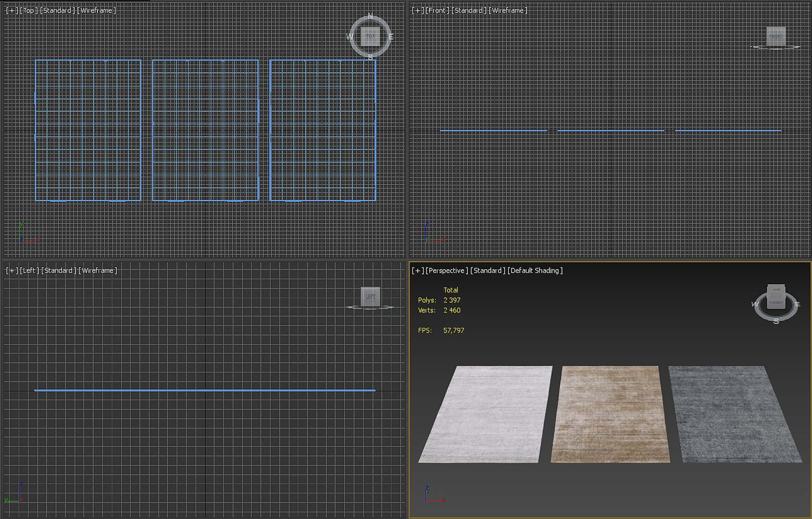812x519 pixels.
Task: Click the S compass letter in Top viewport
Action: point(370,57)
